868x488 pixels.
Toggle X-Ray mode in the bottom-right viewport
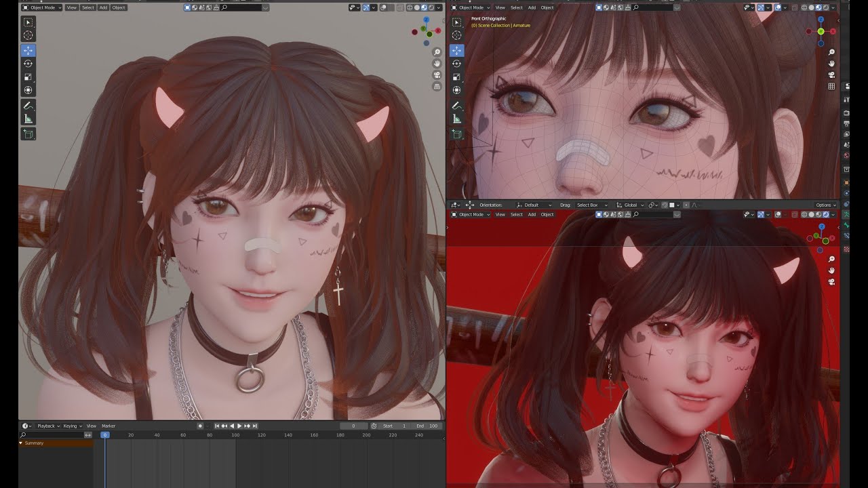pyautogui.click(x=795, y=215)
